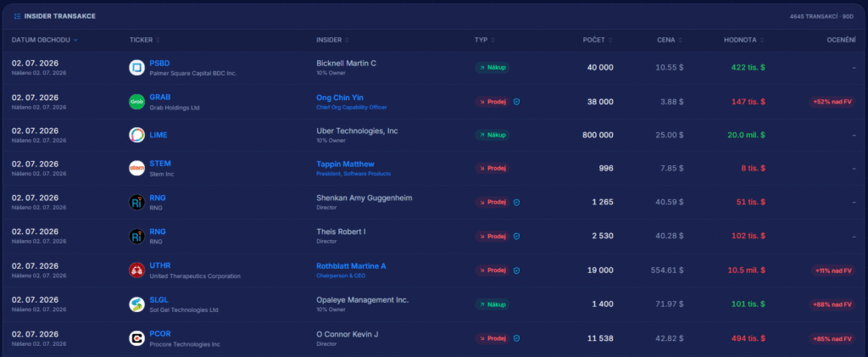The image size is (868, 357).
Task: Click the +88% nad FV valuation badge
Action: (x=832, y=304)
